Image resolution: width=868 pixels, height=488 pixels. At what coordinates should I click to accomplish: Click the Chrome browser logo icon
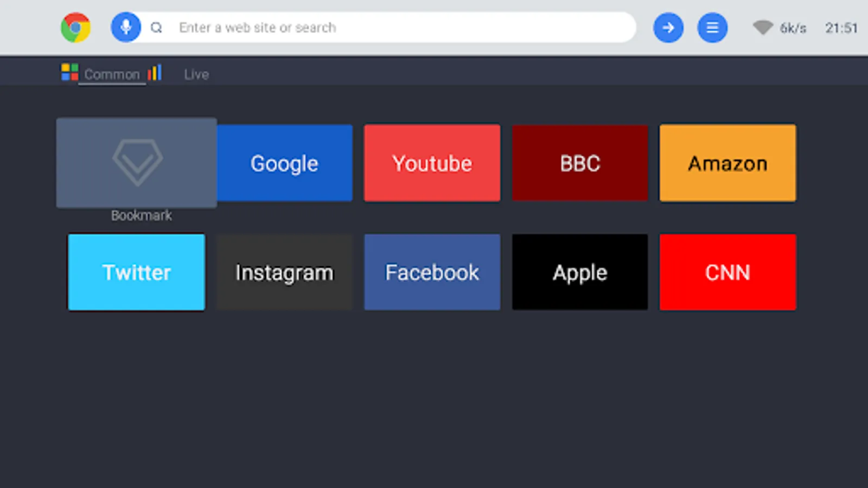[x=76, y=28]
